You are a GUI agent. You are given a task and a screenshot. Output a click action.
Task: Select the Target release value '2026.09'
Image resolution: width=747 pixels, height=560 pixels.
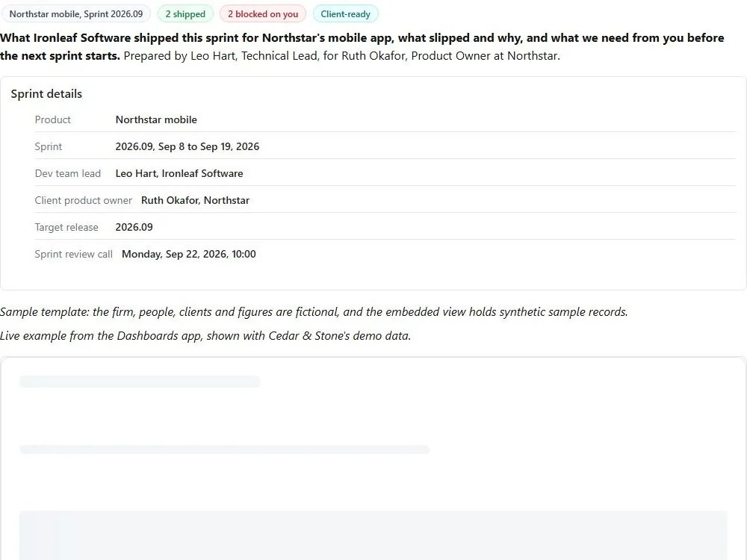[134, 227]
